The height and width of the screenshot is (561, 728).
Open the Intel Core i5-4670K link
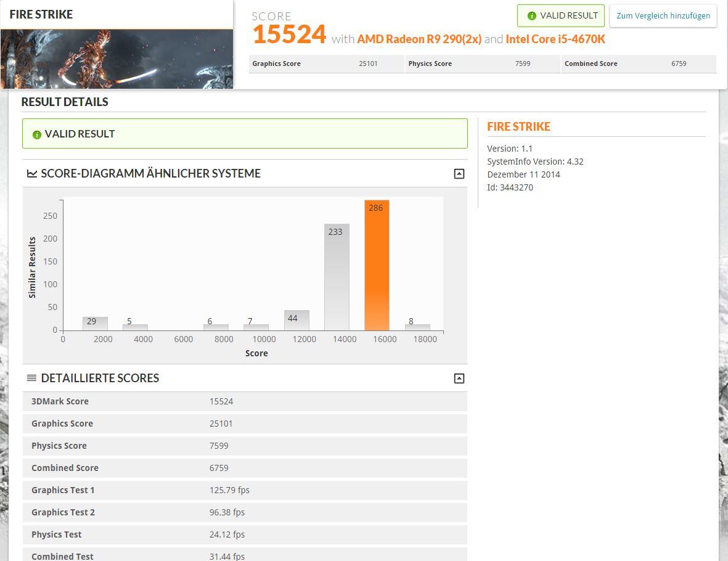tap(555, 39)
